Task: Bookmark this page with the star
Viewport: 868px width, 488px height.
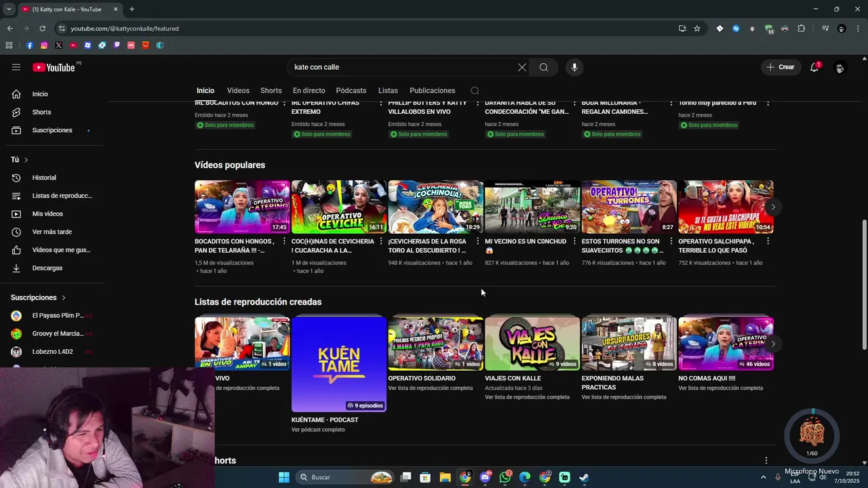Action: (697, 28)
